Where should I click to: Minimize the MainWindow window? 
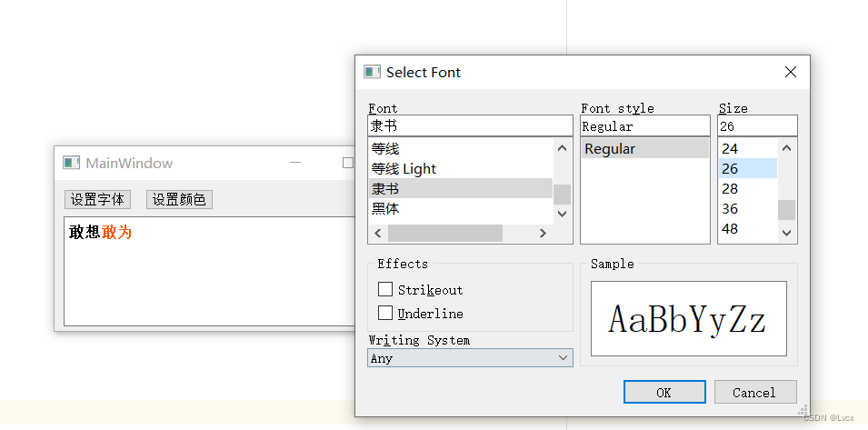295,163
